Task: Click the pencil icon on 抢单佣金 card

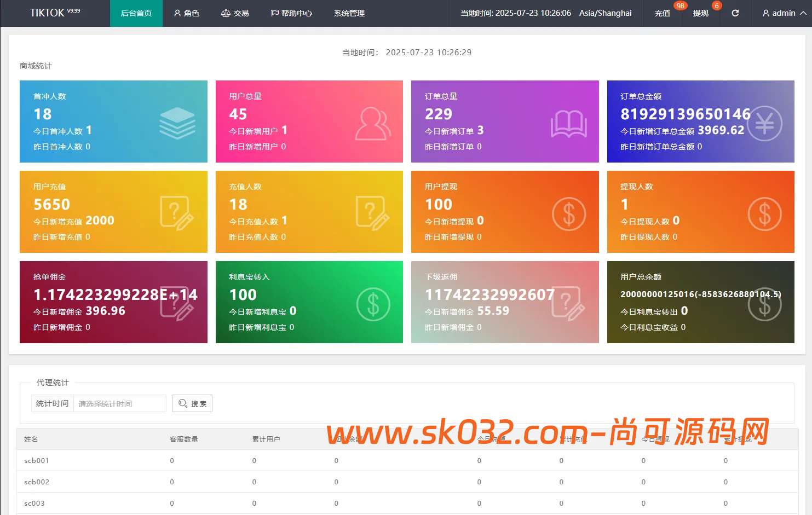Action: point(178,304)
